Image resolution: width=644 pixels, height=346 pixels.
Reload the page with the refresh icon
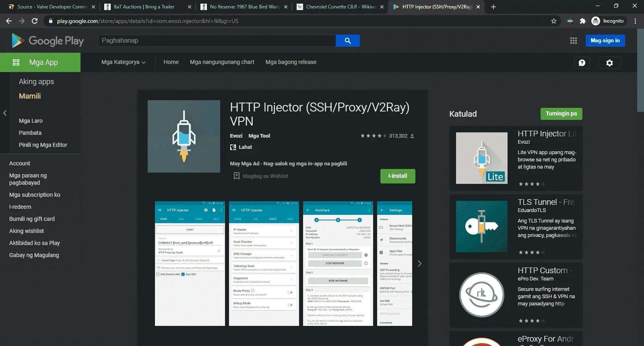click(x=35, y=21)
